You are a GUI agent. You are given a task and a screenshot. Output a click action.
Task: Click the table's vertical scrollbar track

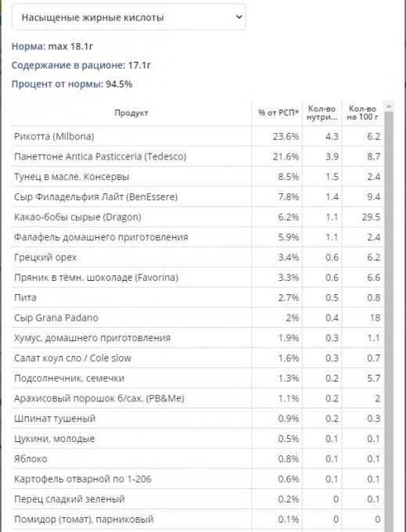tap(389, 319)
